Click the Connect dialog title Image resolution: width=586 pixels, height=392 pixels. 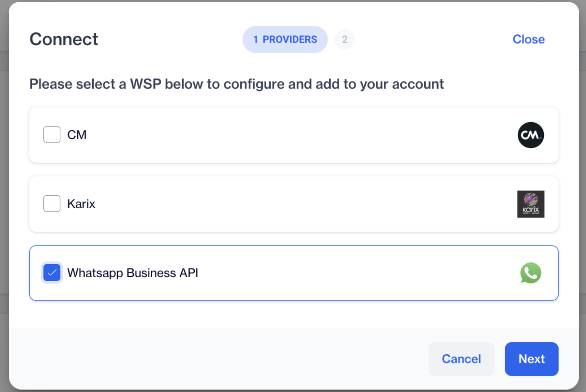point(64,39)
